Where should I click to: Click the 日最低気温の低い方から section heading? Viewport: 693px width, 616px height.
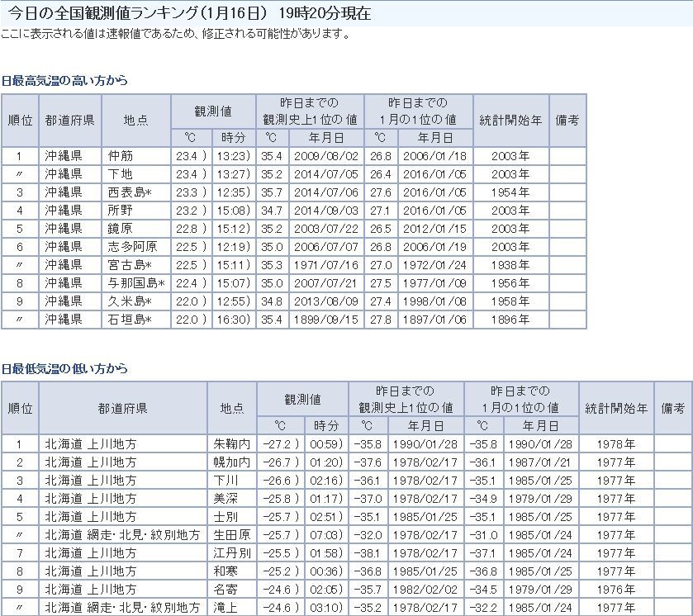click(65, 368)
